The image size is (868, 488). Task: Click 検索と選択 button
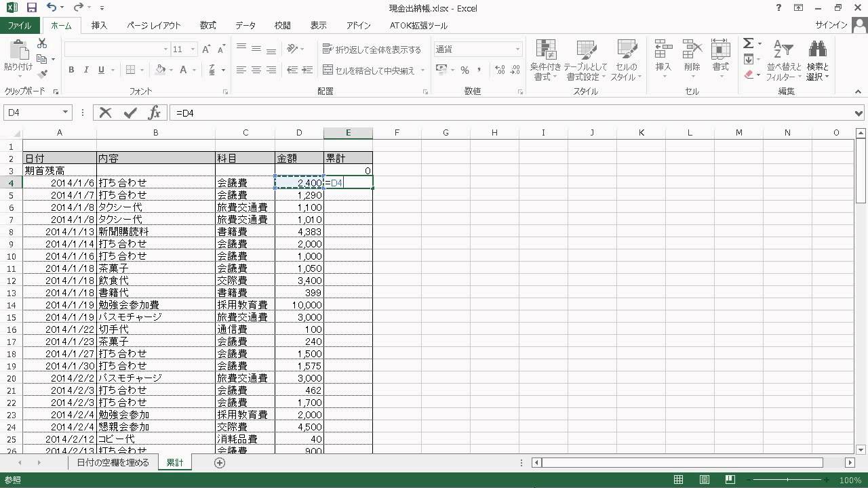tap(818, 60)
